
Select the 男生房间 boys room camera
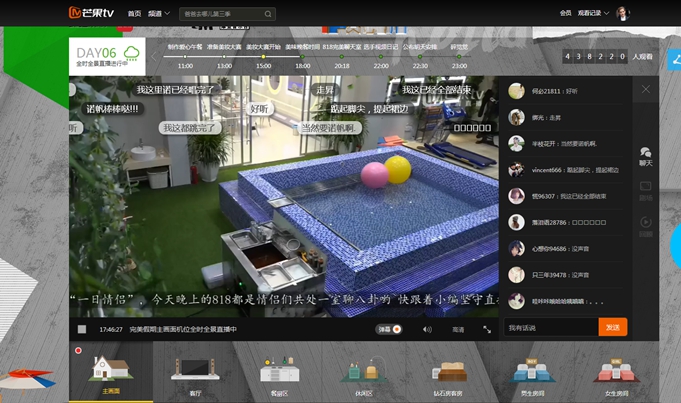point(532,373)
